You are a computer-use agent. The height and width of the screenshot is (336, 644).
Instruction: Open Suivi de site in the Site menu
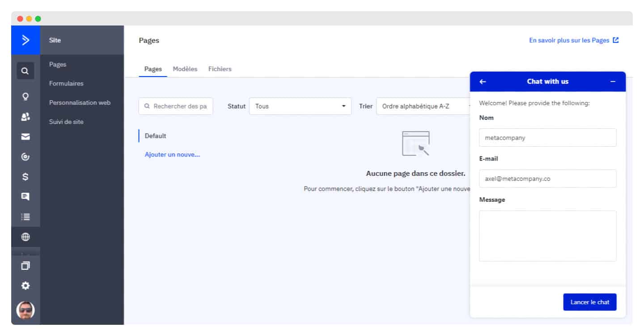click(66, 122)
